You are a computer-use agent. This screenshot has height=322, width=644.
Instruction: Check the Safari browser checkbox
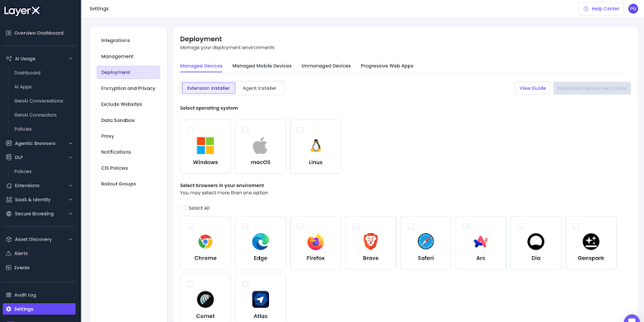[410, 226]
